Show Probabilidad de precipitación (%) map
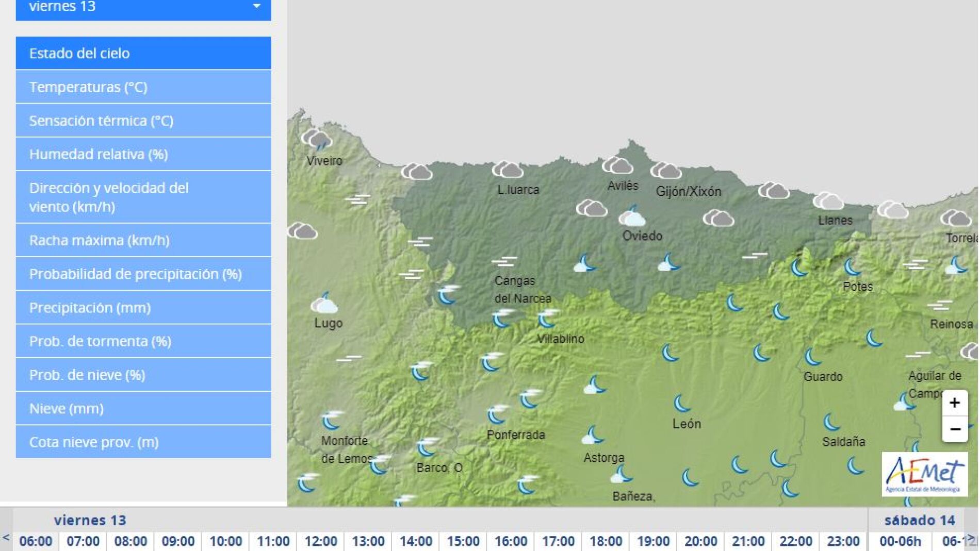Viewport: 980px width, 551px height. tap(143, 274)
